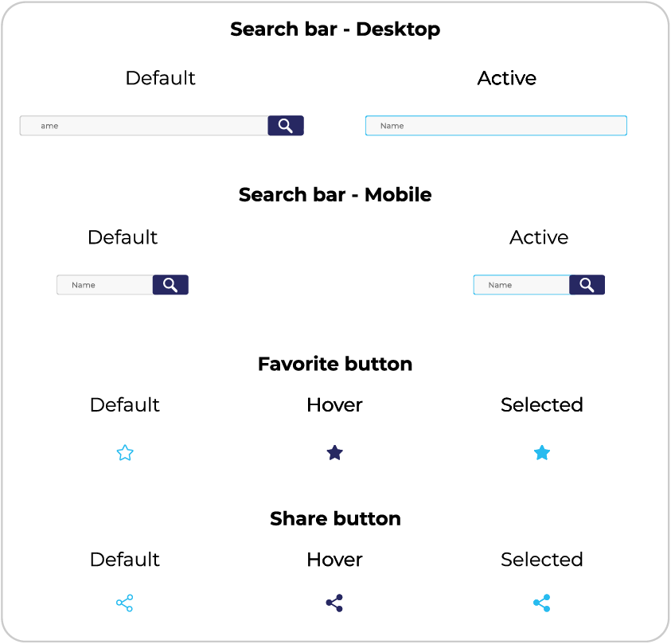The width and height of the screenshot is (671, 644).
Task: Click the dark navy star in Favorite hover state
Action: (x=335, y=453)
